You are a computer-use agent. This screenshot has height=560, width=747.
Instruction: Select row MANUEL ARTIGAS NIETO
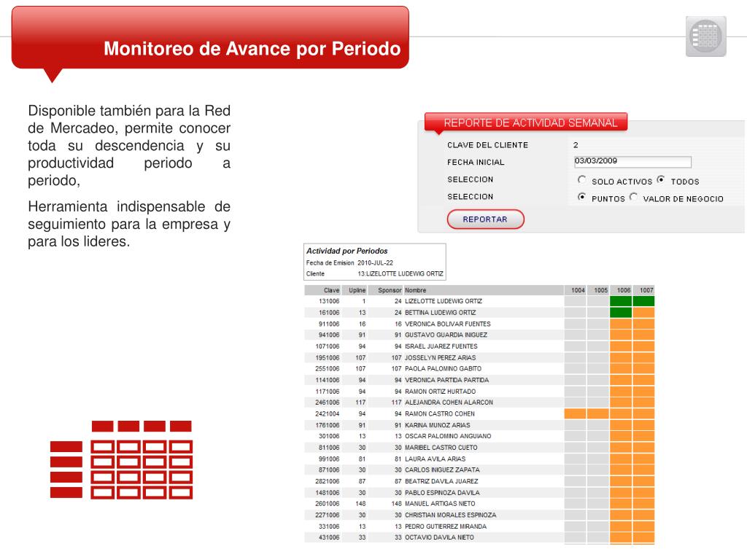click(479, 504)
